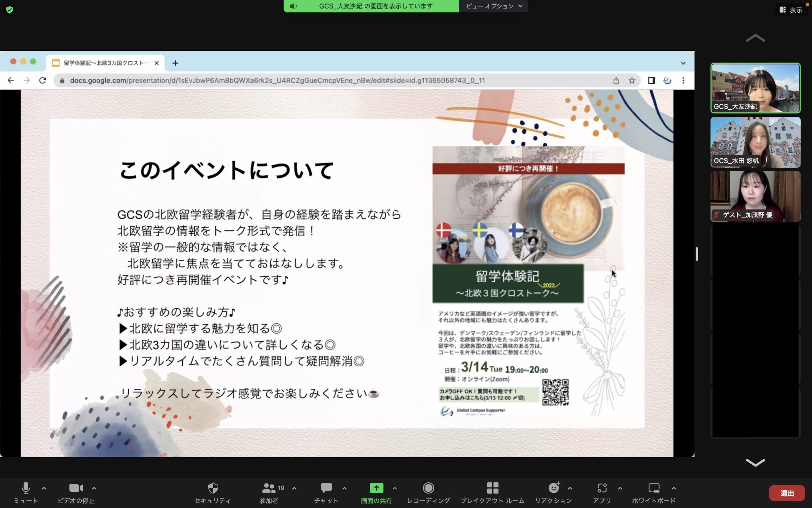Image resolution: width=812 pixels, height=508 pixels.
Task: Select the 留学体験記 browser tab
Action: tap(105, 63)
